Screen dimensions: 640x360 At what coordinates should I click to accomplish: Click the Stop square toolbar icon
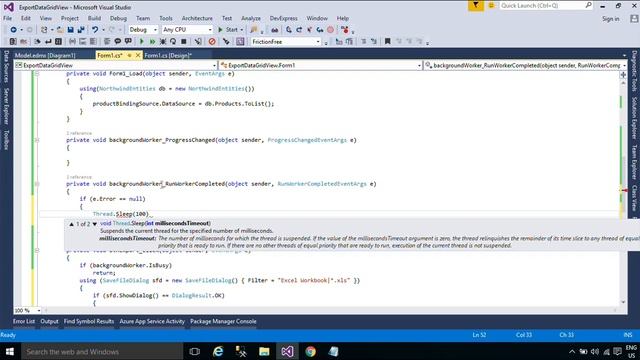point(184,42)
